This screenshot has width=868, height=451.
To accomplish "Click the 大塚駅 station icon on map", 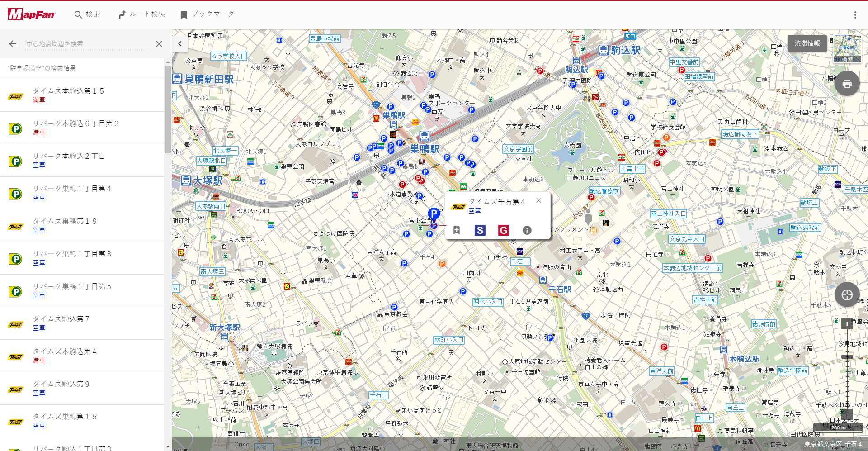I will pos(186,180).
